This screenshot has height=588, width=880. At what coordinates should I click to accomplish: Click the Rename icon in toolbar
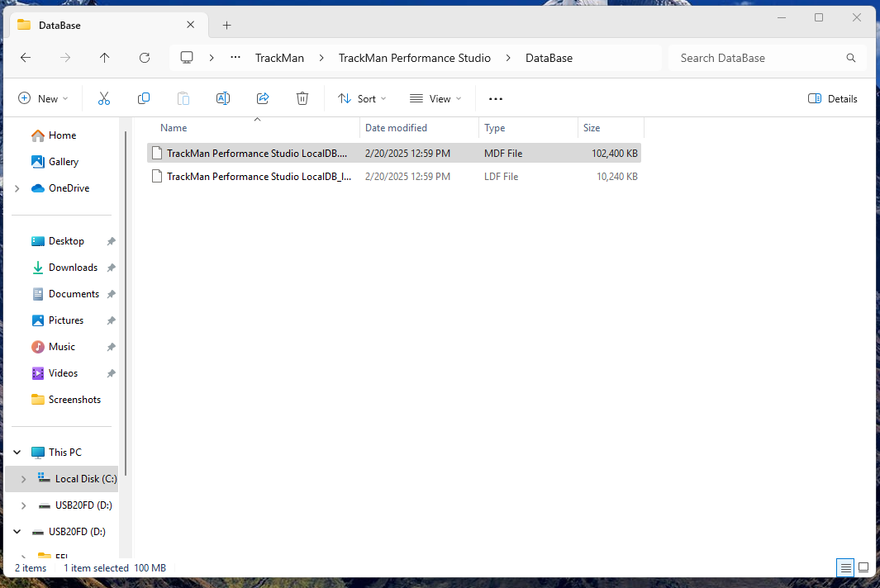[x=223, y=99]
